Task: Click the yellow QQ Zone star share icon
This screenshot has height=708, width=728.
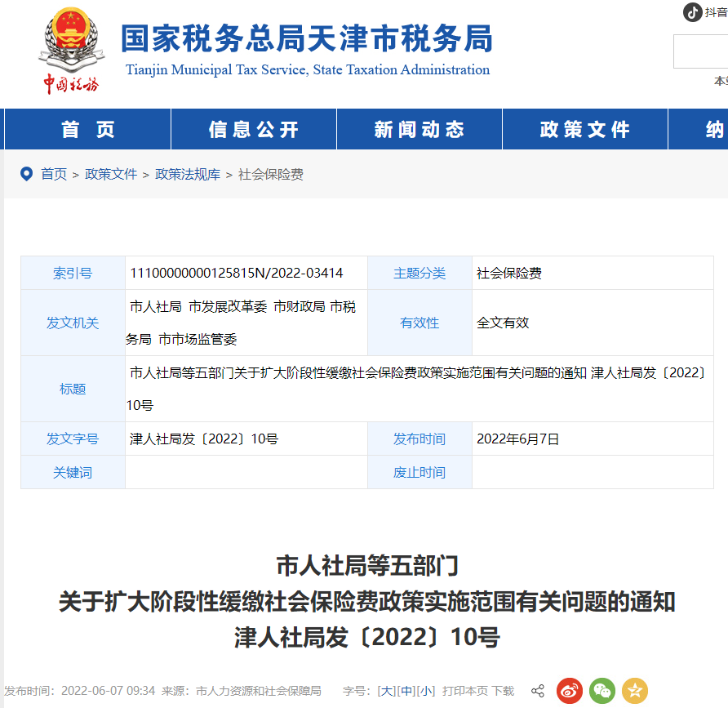Action: coord(634,691)
